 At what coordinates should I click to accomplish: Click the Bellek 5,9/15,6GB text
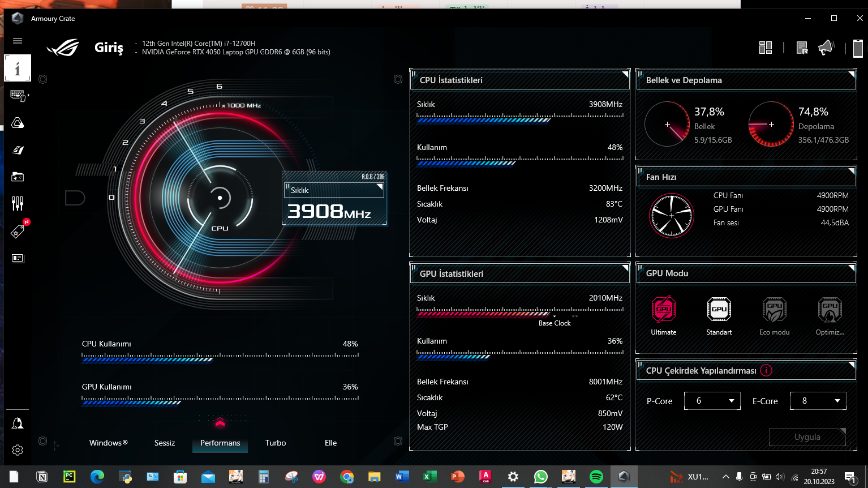click(x=713, y=140)
